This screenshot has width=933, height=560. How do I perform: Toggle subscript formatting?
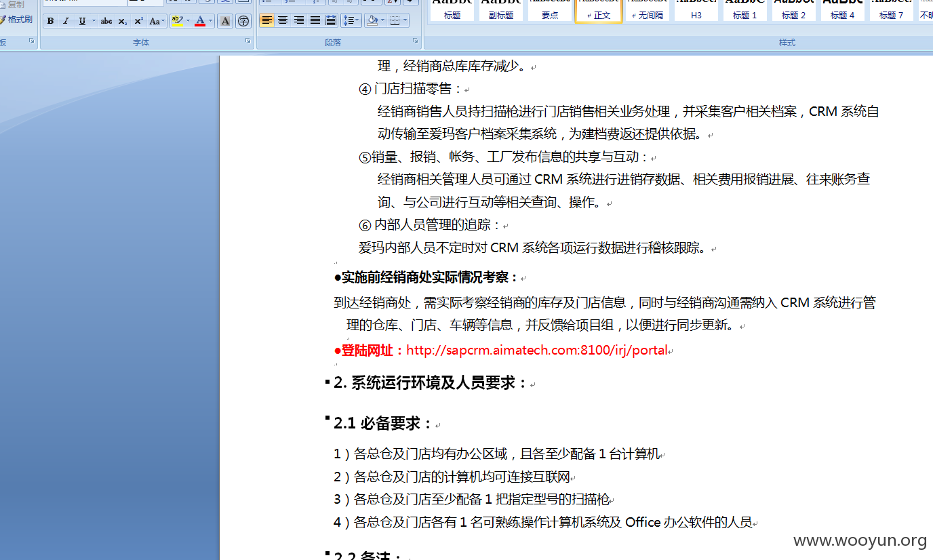pos(123,21)
